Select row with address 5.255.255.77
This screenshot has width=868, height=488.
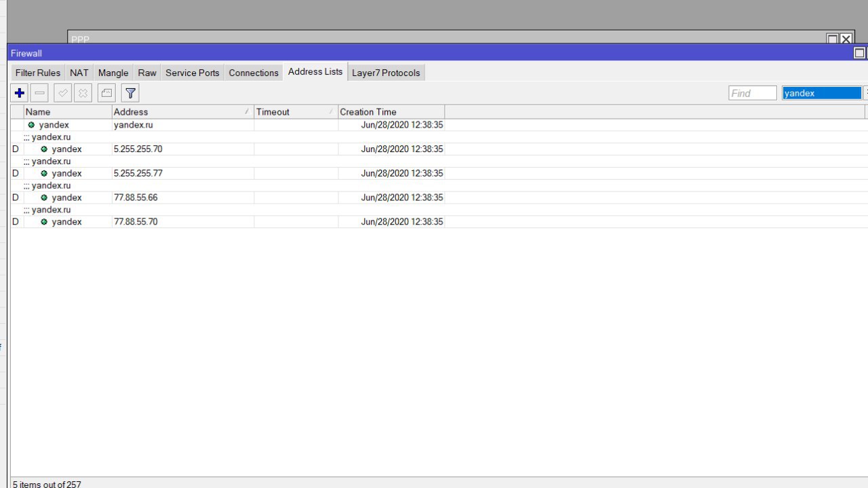coord(438,174)
